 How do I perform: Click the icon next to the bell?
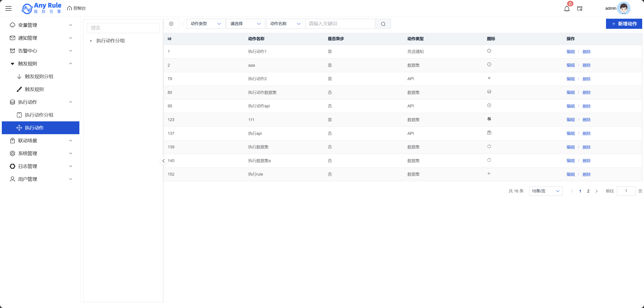(580, 9)
